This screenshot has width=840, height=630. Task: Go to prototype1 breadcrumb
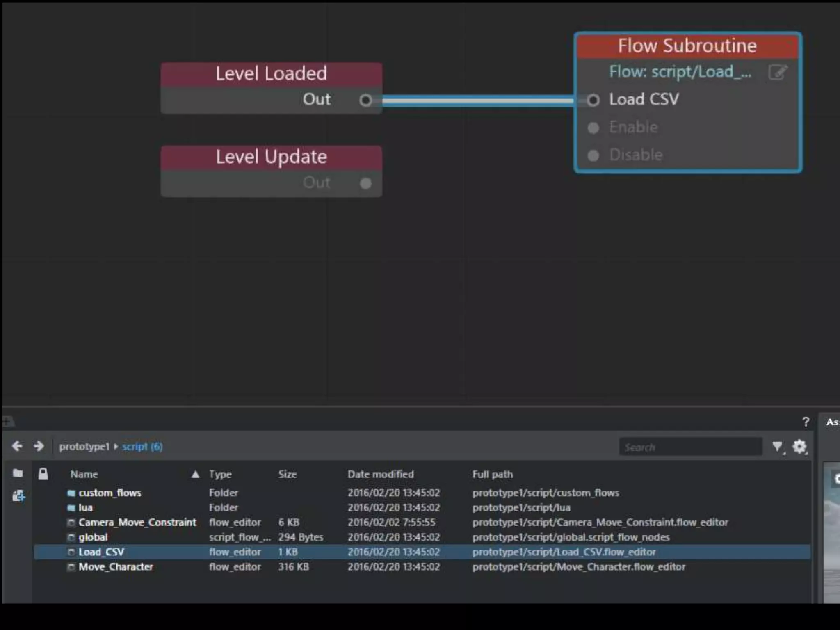(84, 446)
